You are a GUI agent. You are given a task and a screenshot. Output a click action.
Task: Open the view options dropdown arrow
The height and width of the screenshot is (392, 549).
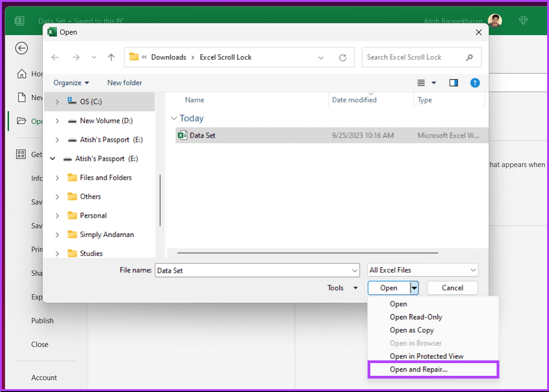pyautogui.click(x=433, y=82)
